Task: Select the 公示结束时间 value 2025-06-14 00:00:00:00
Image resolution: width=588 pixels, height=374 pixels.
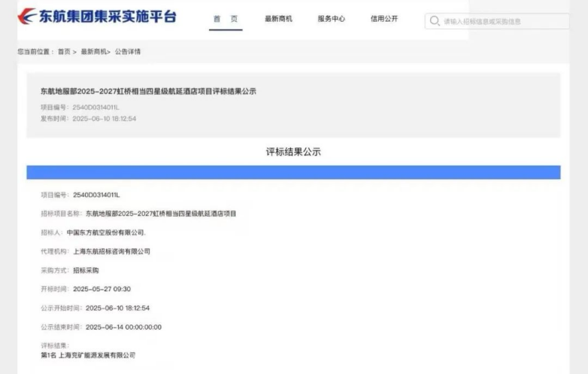Action: (123, 327)
